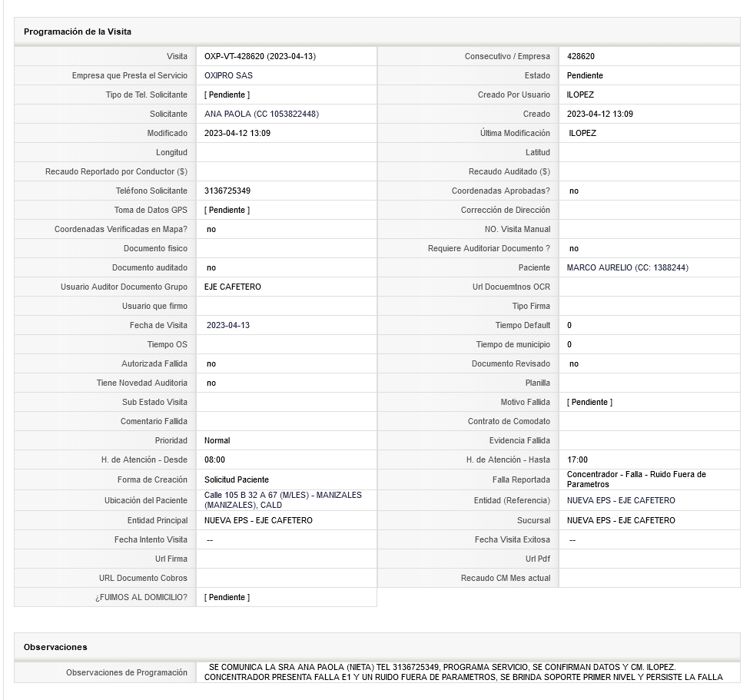Click NUEVA EPS value in Sucursal row
The image size is (750, 700).
pyautogui.click(x=621, y=521)
